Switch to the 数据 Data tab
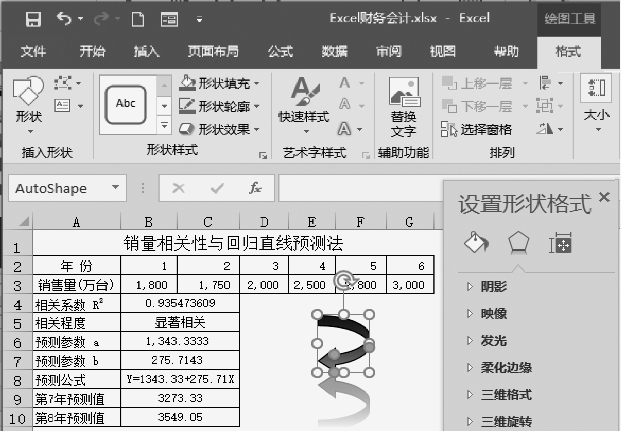The width and height of the screenshot is (621, 431). tap(335, 51)
